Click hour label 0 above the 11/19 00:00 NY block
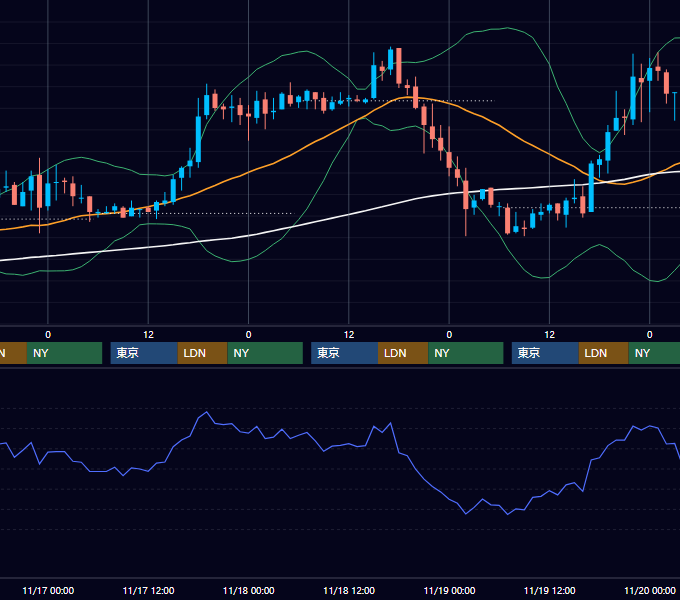Screen dimensions: 680x600 coord(449,335)
